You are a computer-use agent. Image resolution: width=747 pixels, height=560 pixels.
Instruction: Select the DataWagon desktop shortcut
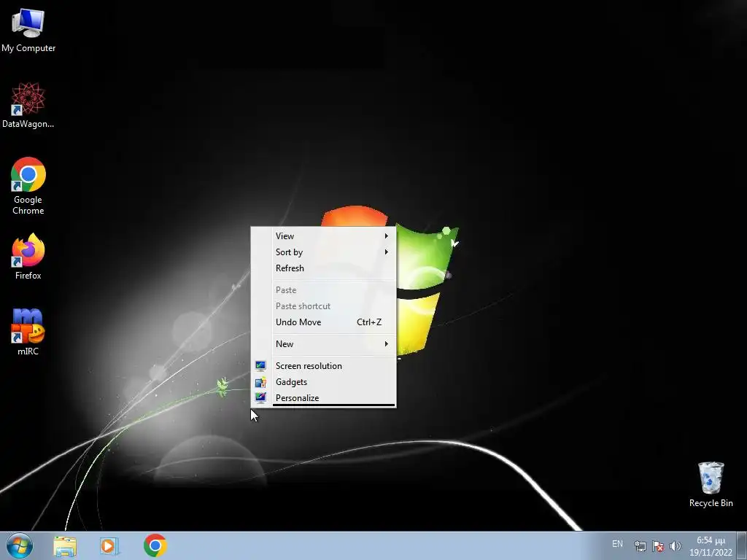28,105
